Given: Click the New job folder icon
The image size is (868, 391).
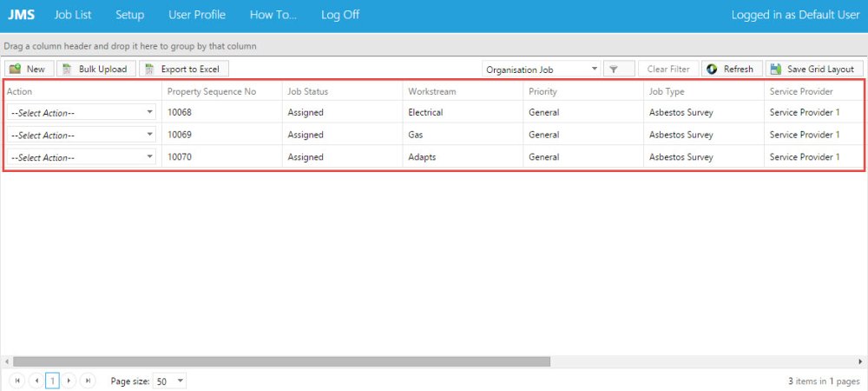Looking at the screenshot, I should pos(15,69).
